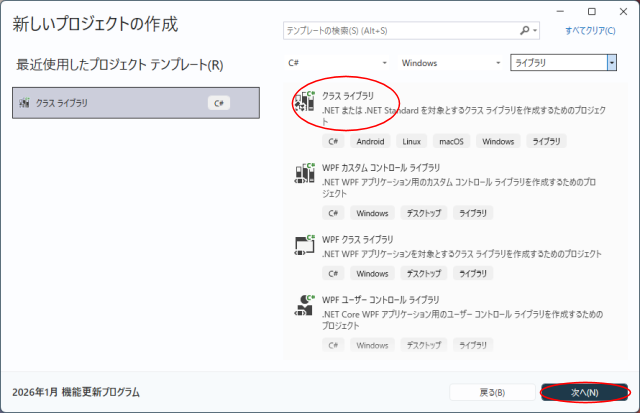Click the WPF カスタム コントロール ライブラリ icon
The image size is (640, 413).
click(x=304, y=175)
